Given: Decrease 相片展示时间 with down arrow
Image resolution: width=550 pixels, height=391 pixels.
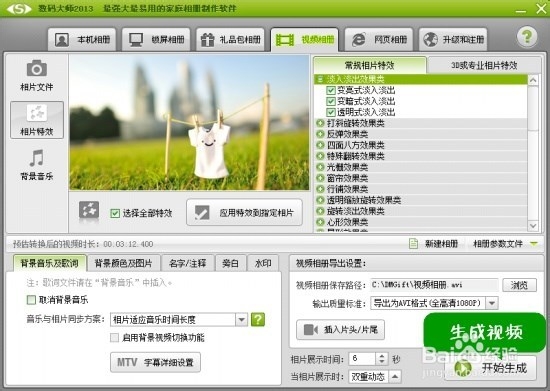Looking at the screenshot, I should (x=382, y=362).
